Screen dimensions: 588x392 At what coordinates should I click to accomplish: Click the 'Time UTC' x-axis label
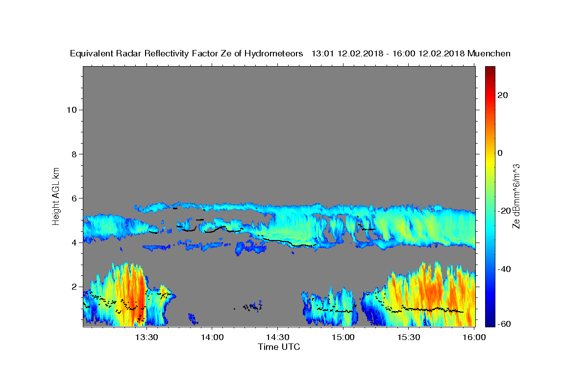pyautogui.click(x=279, y=347)
